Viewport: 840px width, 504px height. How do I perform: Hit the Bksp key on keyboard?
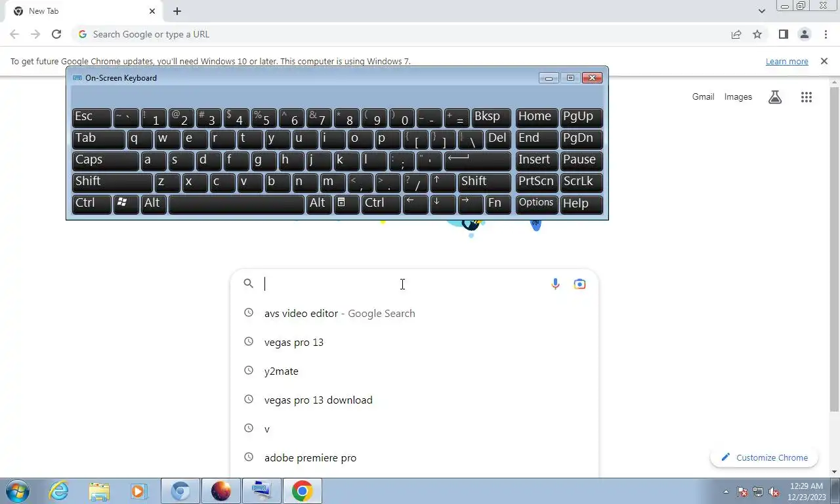click(491, 117)
